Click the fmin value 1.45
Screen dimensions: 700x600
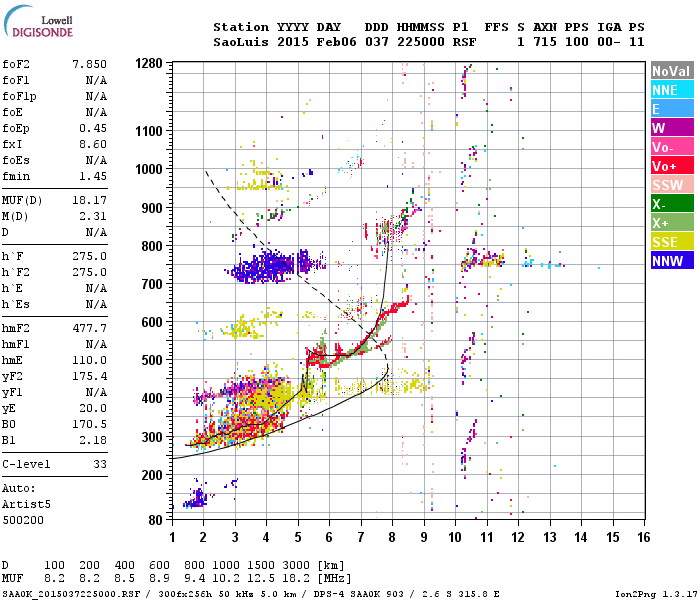(x=93, y=176)
